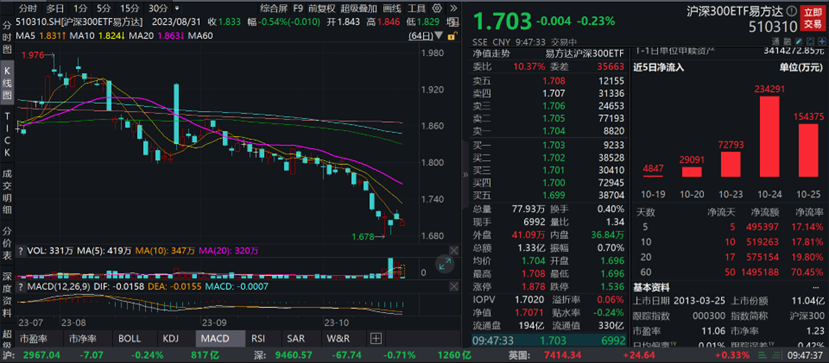The width and height of the screenshot is (829, 363).
Task: Click the 易方达沪深300ETF link
Action: (x=584, y=54)
